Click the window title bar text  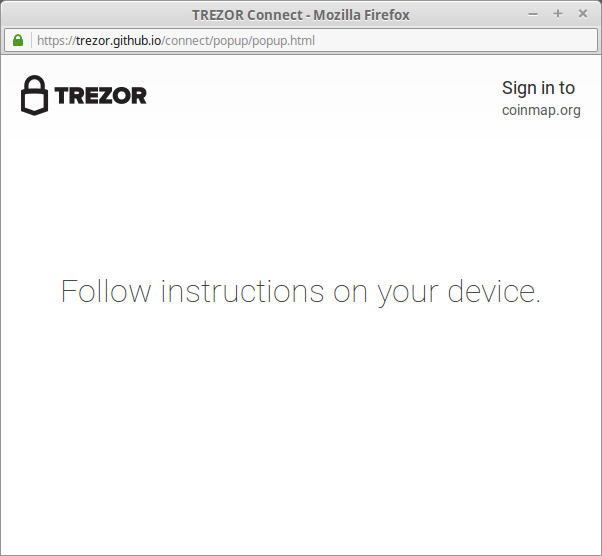point(301,15)
